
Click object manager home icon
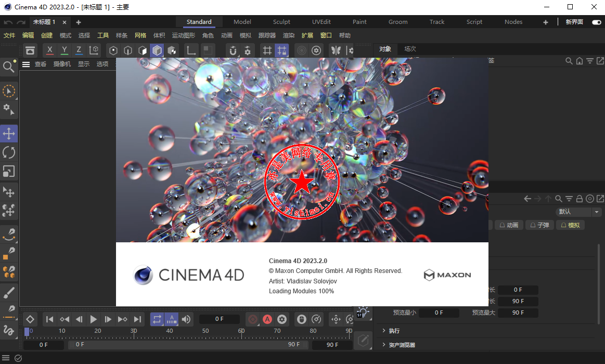click(580, 61)
